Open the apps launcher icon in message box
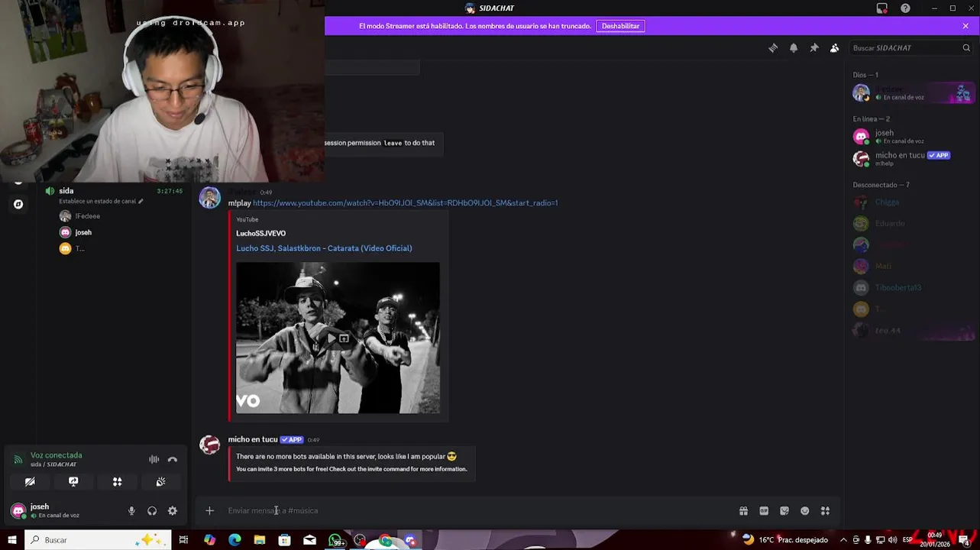This screenshot has width=980, height=550. (825, 511)
